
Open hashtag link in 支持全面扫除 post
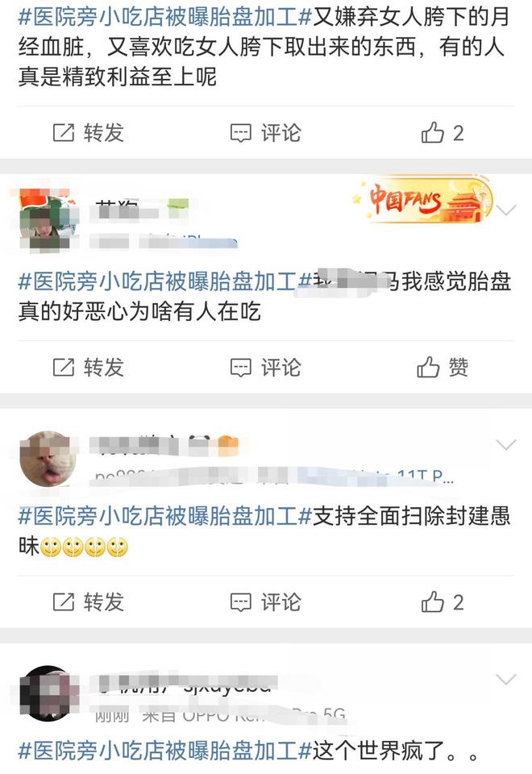tap(164, 517)
